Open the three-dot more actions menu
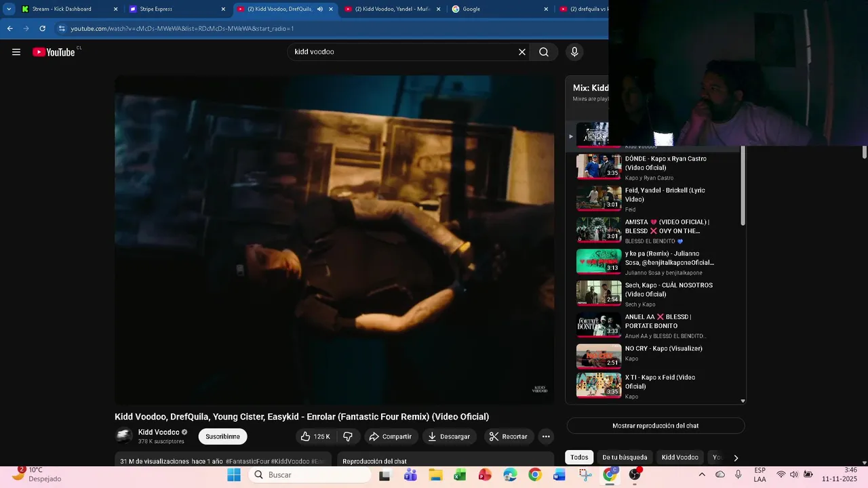This screenshot has width=868, height=488. click(546, 436)
